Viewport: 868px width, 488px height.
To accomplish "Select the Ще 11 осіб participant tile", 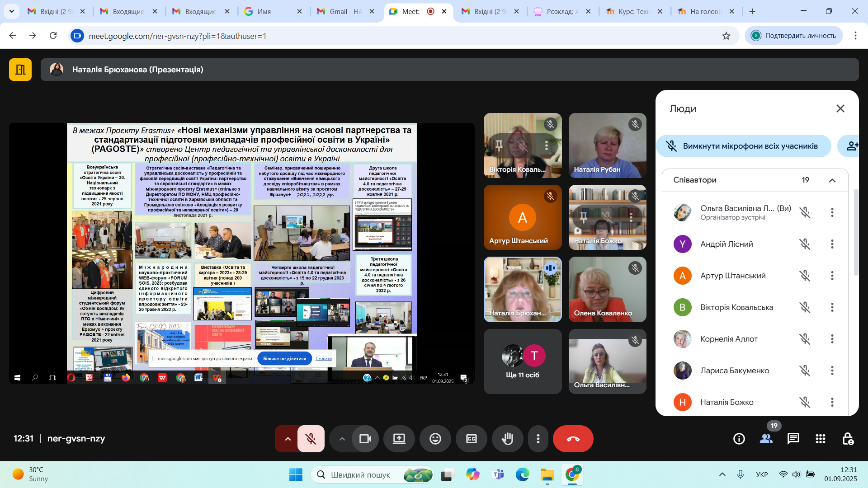I will [x=523, y=361].
